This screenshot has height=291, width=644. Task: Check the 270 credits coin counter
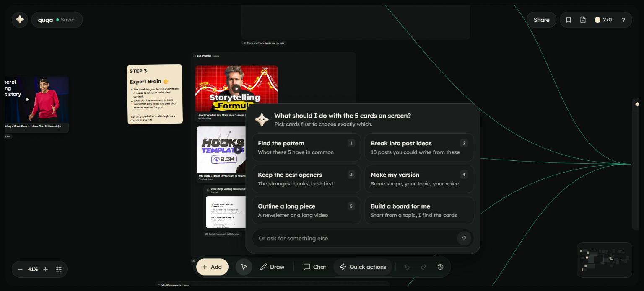coord(603,20)
